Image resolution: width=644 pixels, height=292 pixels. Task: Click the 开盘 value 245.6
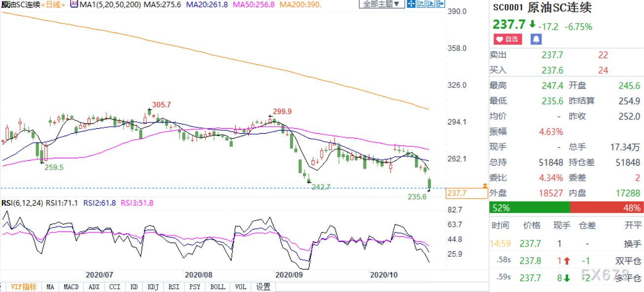point(629,86)
